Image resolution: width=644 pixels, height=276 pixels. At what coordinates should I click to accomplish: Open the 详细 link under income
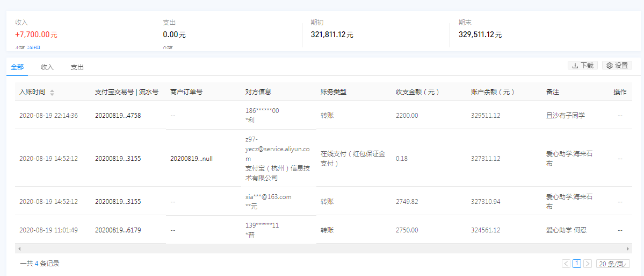[34, 48]
